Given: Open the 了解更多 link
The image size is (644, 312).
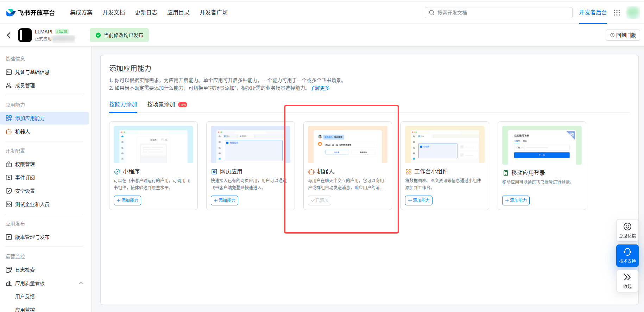Looking at the screenshot, I should click(x=320, y=88).
